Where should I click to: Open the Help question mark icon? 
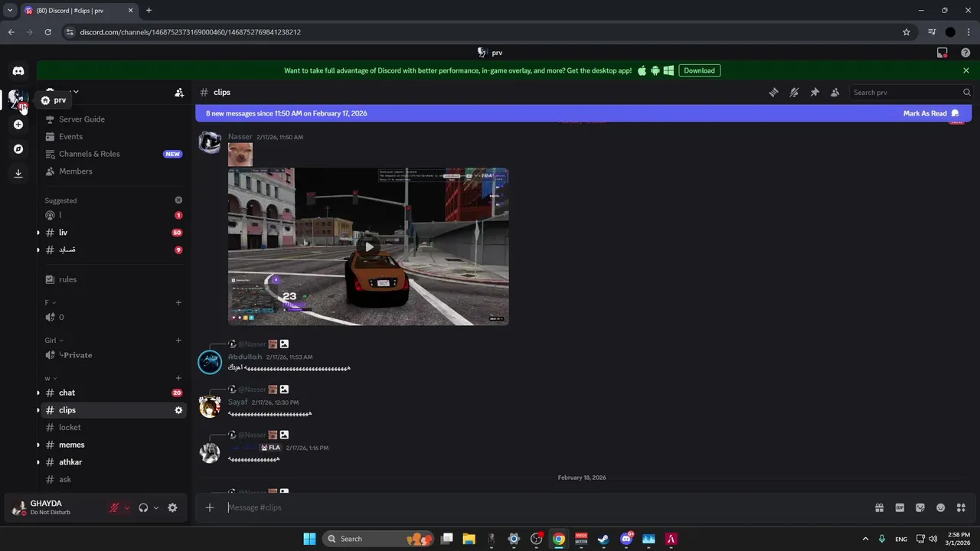[965, 53]
